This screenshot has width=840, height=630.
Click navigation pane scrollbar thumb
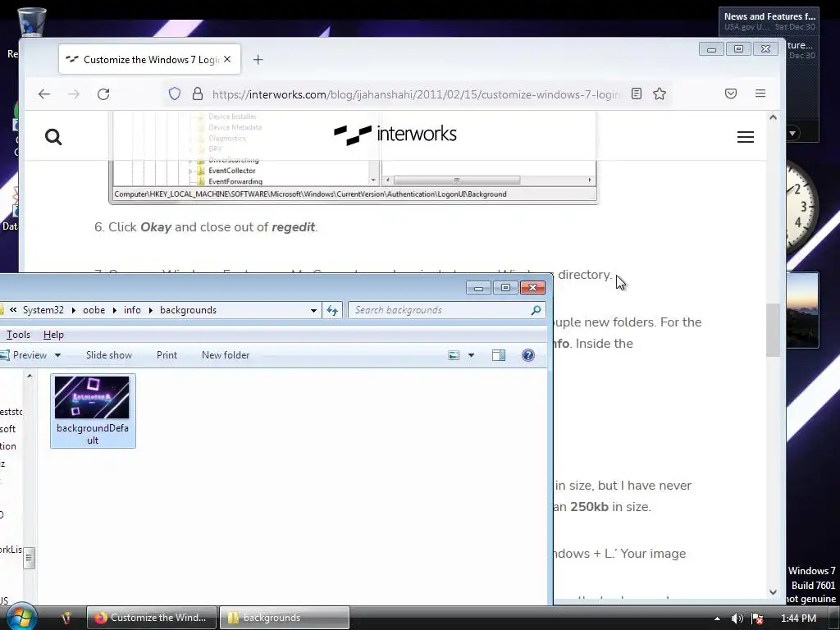pyautogui.click(x=30, y=558)
